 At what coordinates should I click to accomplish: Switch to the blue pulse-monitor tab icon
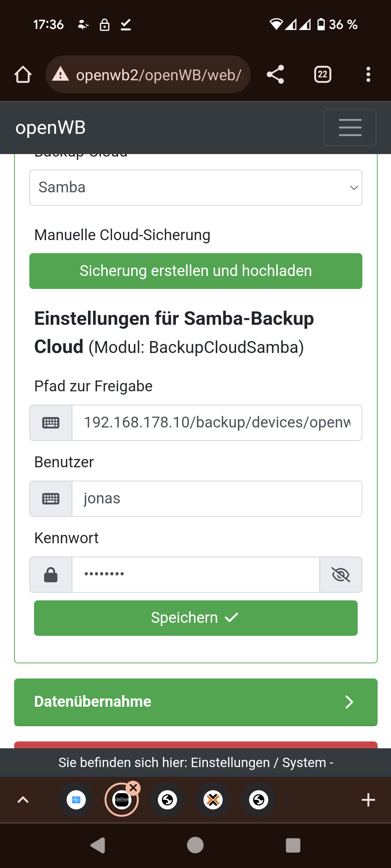(76, 800)
